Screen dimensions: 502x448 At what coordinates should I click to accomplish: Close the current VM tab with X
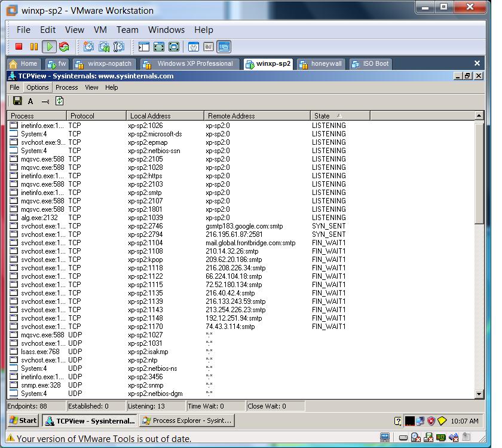(477, 63)
